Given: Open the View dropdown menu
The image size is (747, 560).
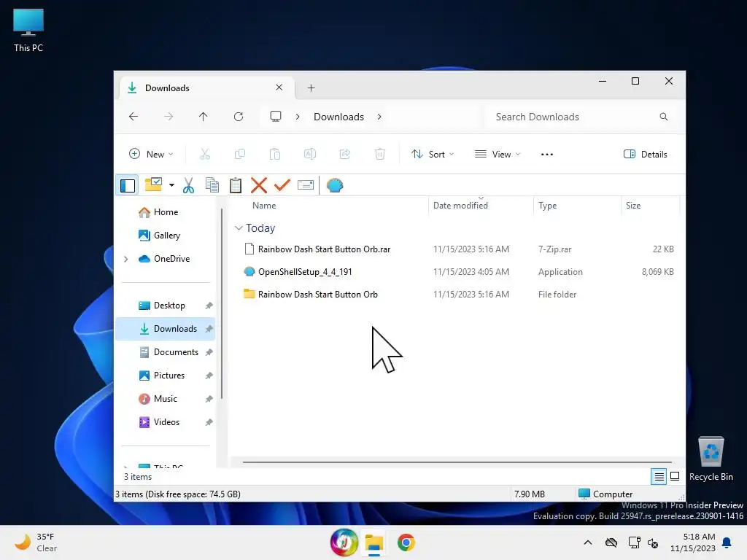Looking at the screenshot, I should coord(498,154).
